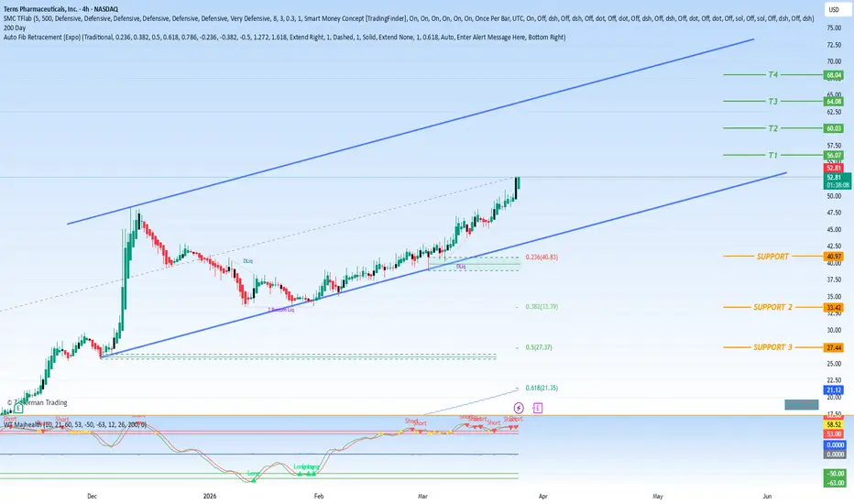Click the SUPPORT 2 label

click(772, 307)
